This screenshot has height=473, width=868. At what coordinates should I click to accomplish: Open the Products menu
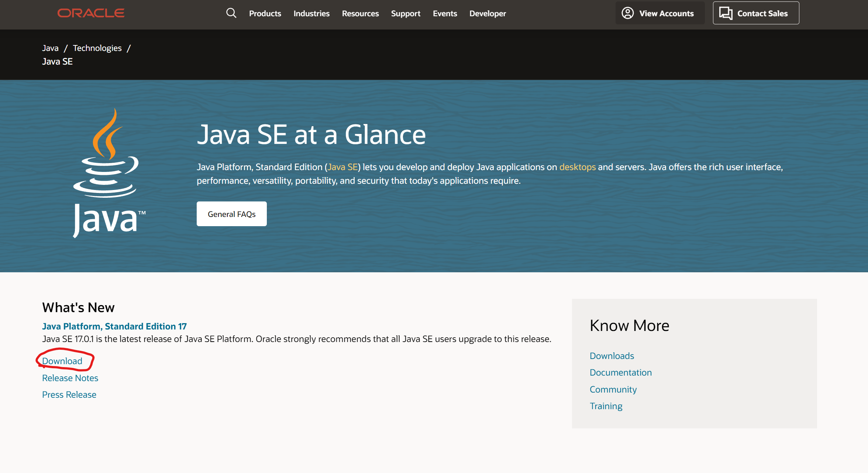point(265,14)
